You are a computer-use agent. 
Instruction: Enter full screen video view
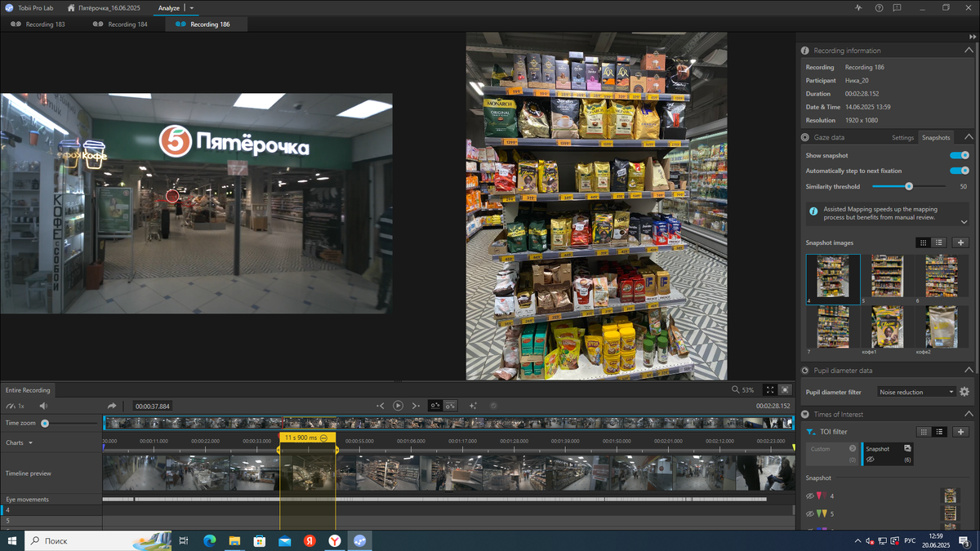(770, 390)
